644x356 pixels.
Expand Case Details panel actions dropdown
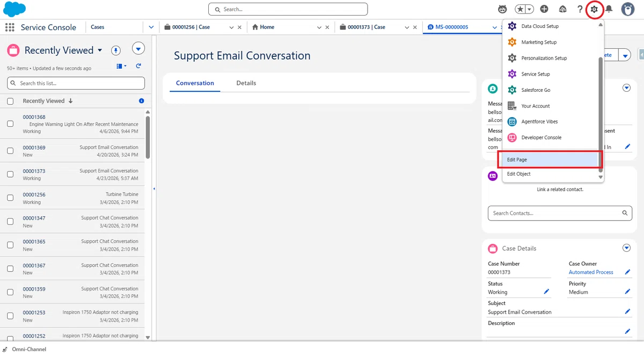click(626, 248)
